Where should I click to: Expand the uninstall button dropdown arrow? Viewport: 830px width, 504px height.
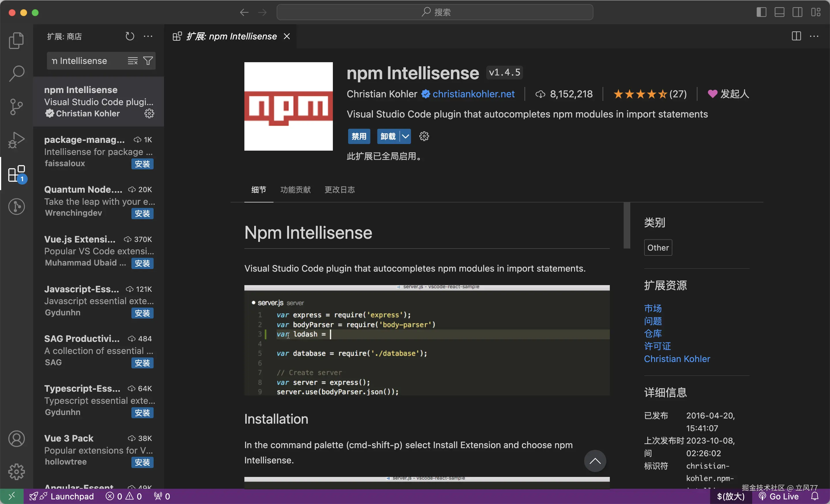(x=405, y=136)
